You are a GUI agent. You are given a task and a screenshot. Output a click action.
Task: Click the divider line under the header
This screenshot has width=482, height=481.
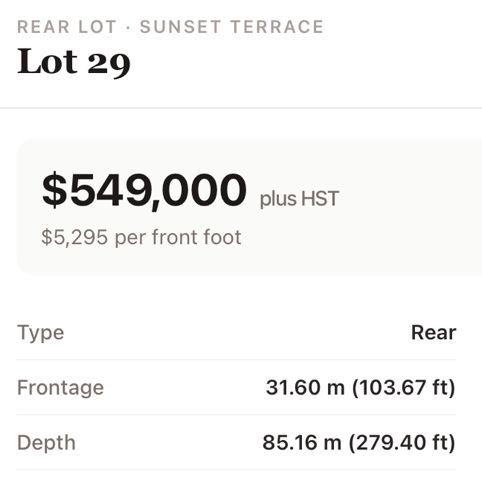click(241, 108)
